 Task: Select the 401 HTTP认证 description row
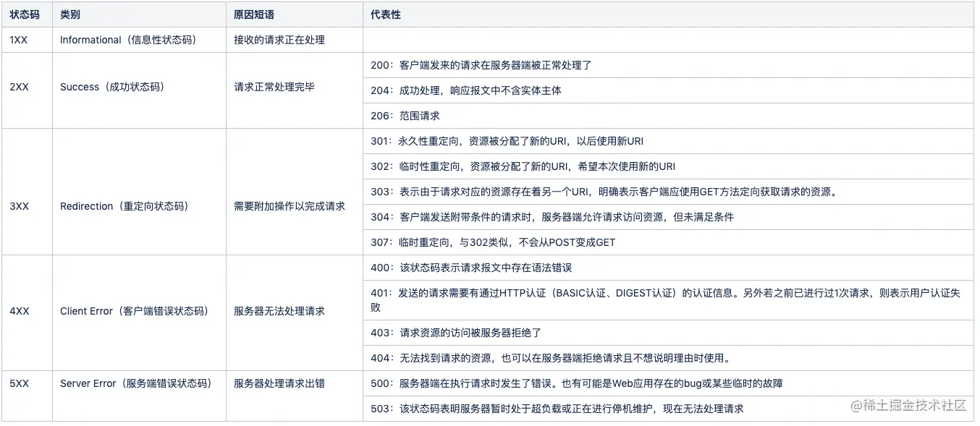click(669, 300)
